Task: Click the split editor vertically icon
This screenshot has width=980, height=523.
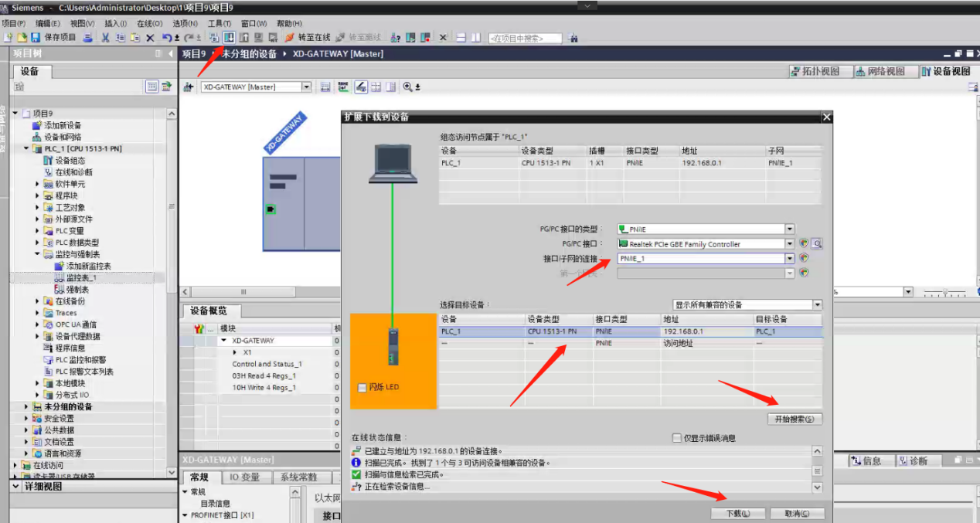Action: click(x=475, y=37)
